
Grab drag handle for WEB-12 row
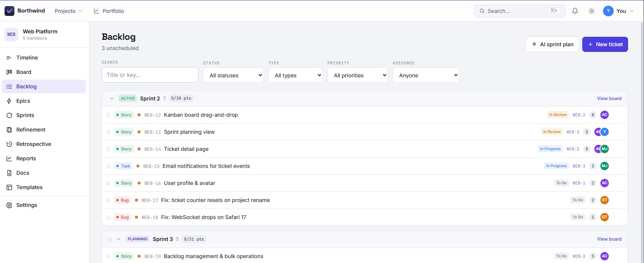click(108, 115)
